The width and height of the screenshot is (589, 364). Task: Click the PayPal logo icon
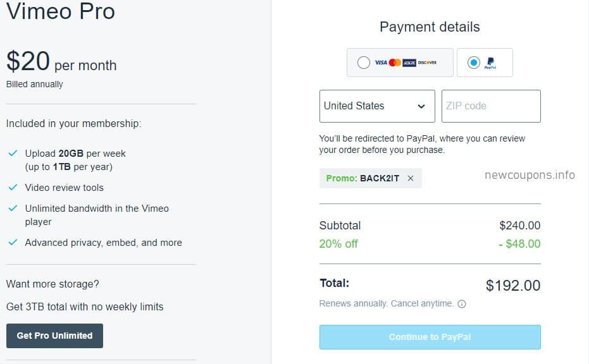(490, 63)
